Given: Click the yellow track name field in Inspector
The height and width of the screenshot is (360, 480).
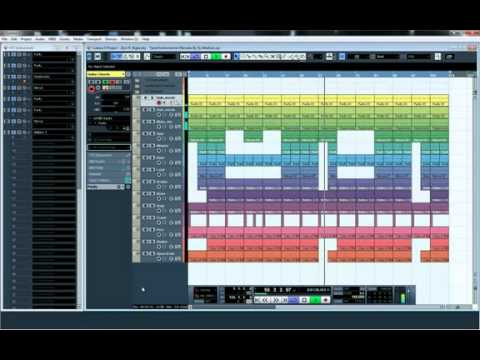Looking at the screenshot, I should (106, 74).
